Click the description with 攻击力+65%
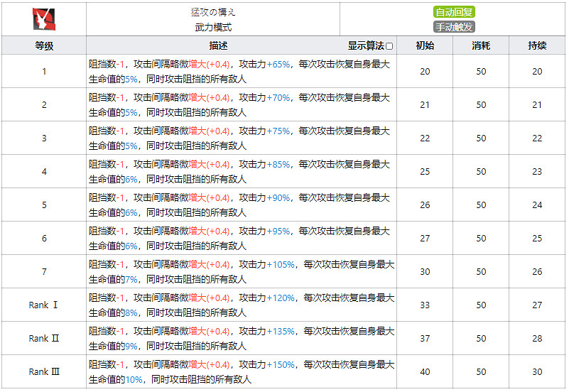The width and height of the screenshot is (569, 392). coord(242,72)
